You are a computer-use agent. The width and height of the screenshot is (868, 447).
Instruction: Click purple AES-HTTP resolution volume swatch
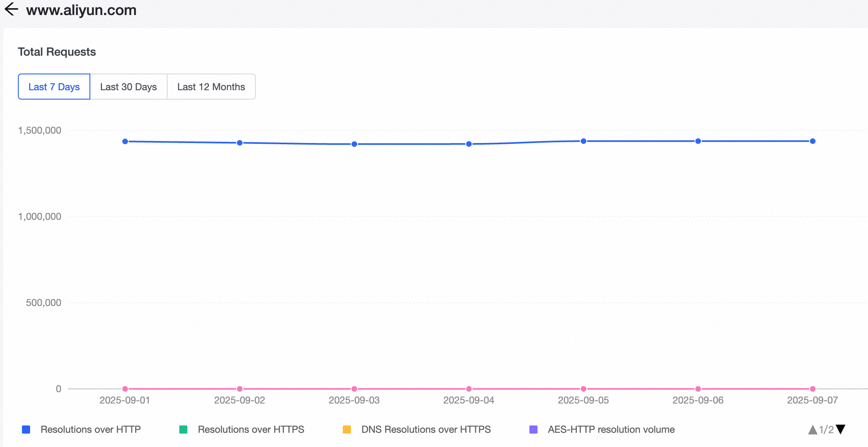[x=533, y=430]
